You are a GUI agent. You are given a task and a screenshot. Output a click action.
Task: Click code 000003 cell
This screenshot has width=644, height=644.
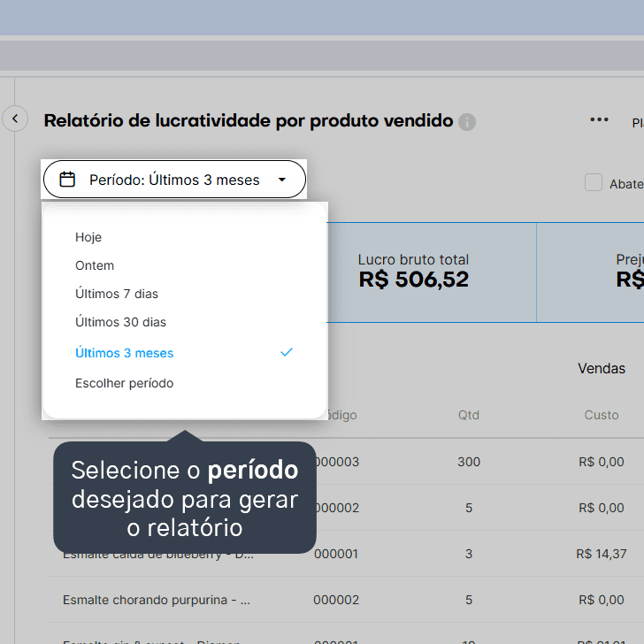[338, 462]
